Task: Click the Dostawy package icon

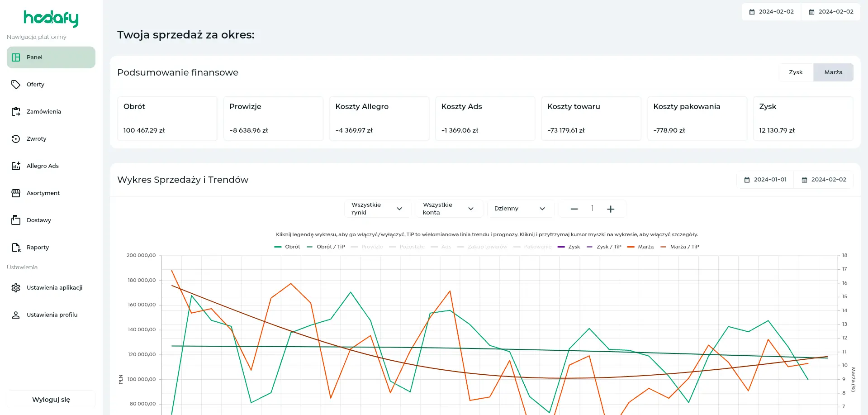Action: [x=16, y=220]
